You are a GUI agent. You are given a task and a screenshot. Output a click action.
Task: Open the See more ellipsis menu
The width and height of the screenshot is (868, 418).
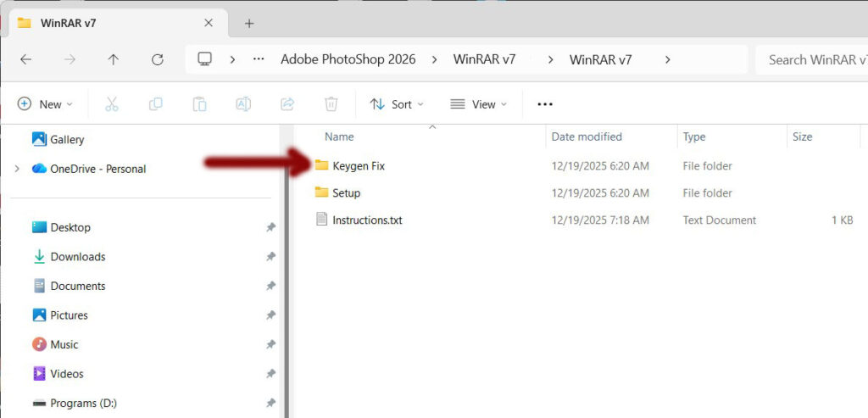[x=545, y=104]
